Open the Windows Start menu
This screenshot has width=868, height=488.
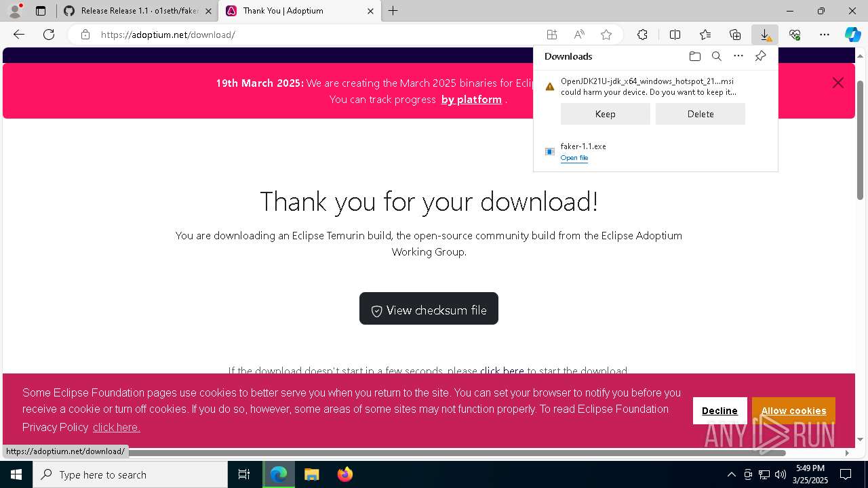click(16, 474)
